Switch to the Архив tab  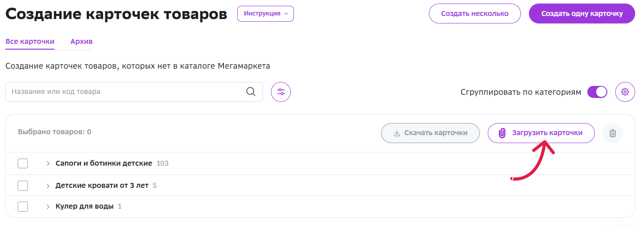[81, 42]
